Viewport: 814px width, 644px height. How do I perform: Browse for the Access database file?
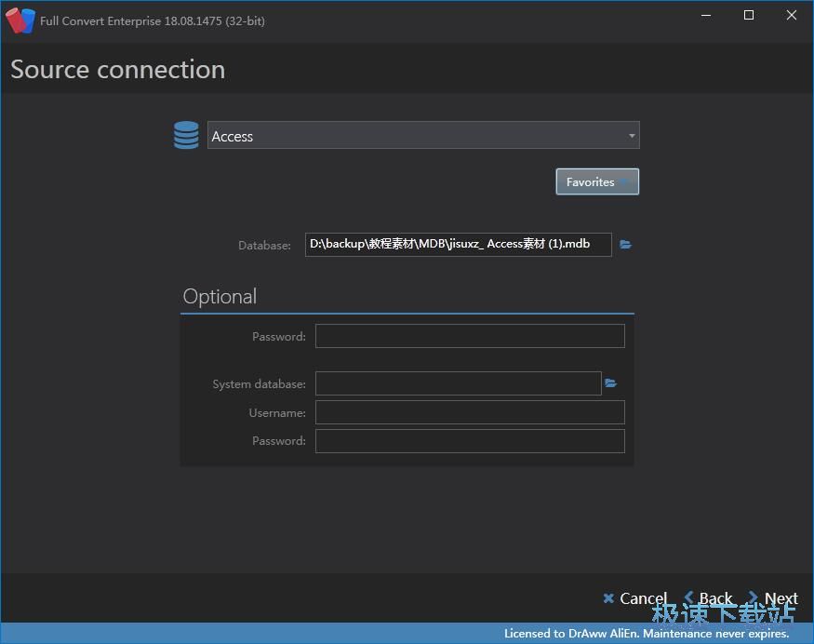(x=626, y=245)
